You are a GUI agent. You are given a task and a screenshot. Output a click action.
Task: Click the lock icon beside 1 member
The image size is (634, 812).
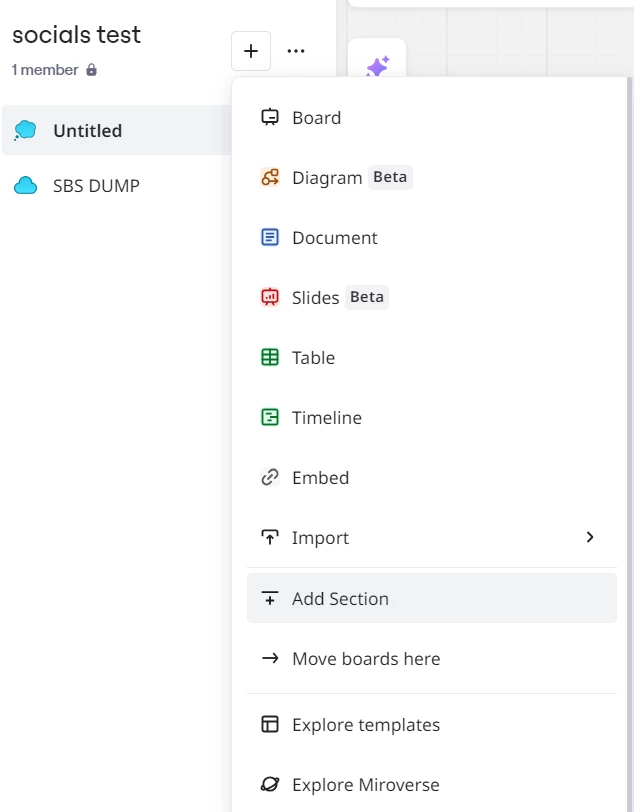point(91,70)
